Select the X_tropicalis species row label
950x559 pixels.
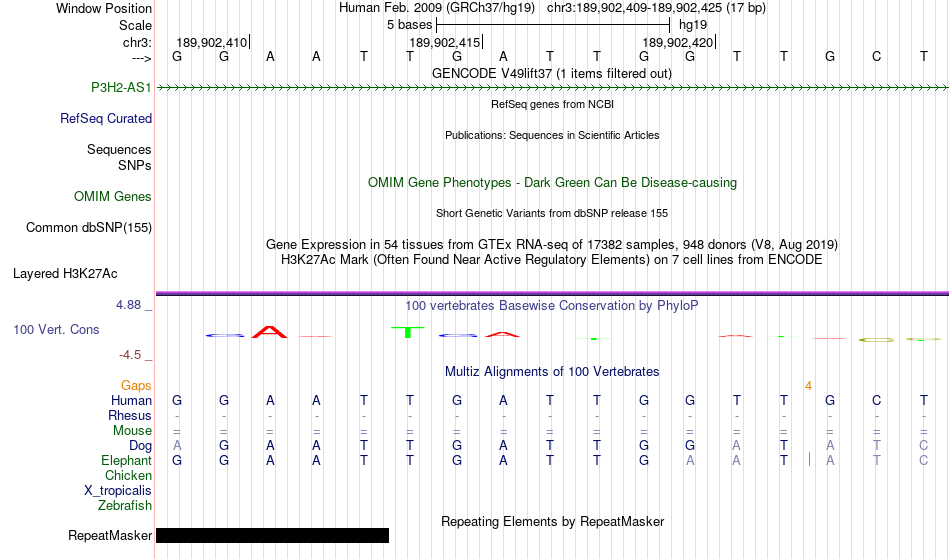click(118, 491)
